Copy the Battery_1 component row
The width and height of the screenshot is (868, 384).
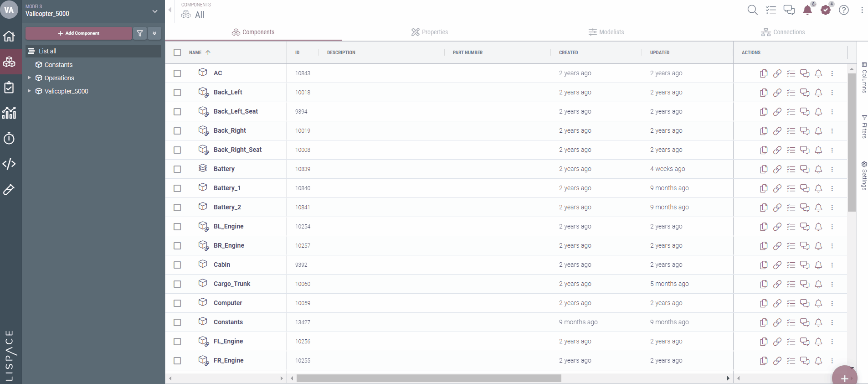coord(764,188)
